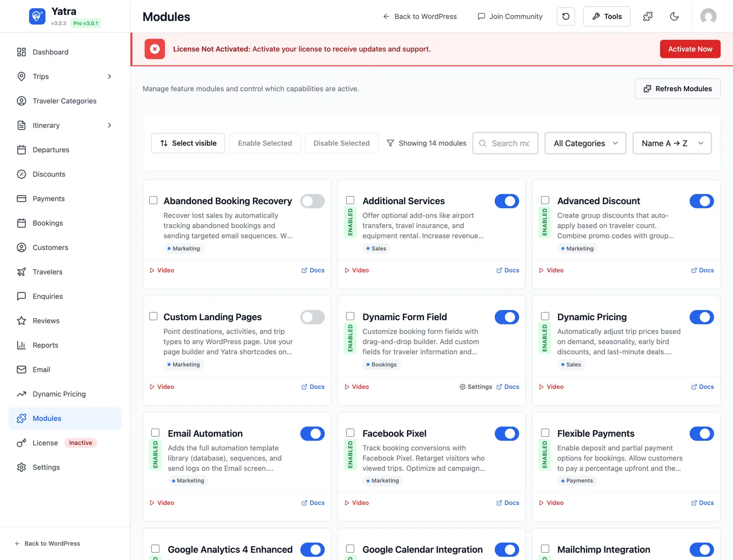Click the Disable Selected button
Screen dimensions: 733x560
tap(342, 143)
